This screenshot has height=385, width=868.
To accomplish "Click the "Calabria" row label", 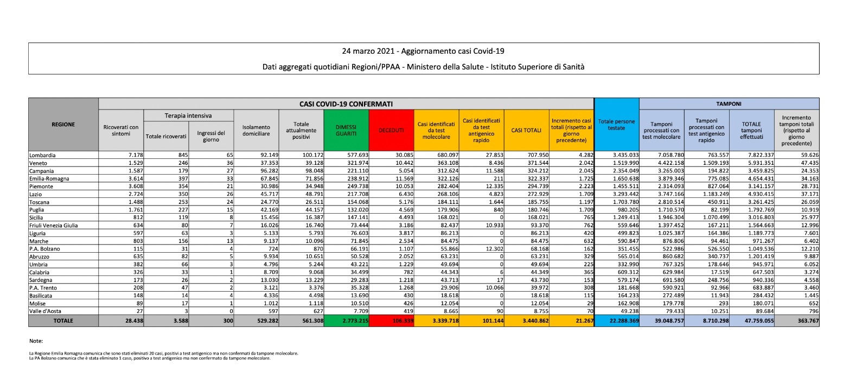I will click(x=39, y=272).
